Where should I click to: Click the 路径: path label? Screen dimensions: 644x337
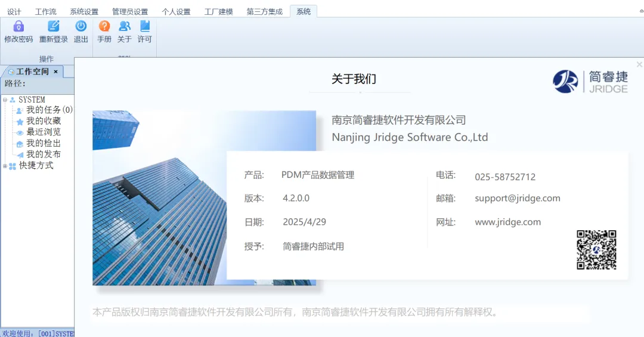coord(15,84)
